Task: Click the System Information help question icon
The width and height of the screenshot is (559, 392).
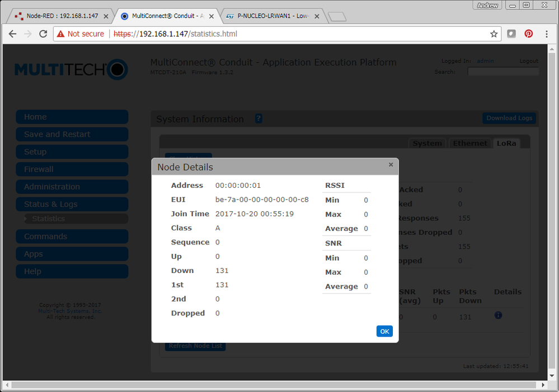Action: pos(259,119)
